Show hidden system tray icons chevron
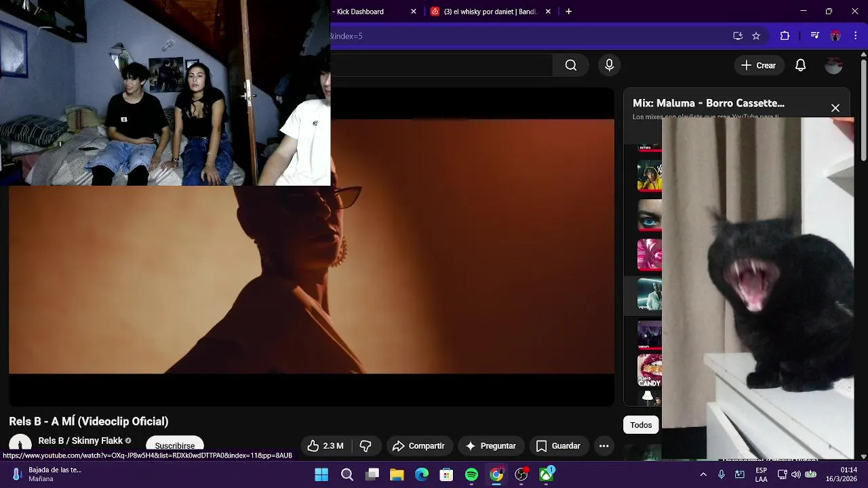Screen dimensions: 868x488 [x=703, y=474]
